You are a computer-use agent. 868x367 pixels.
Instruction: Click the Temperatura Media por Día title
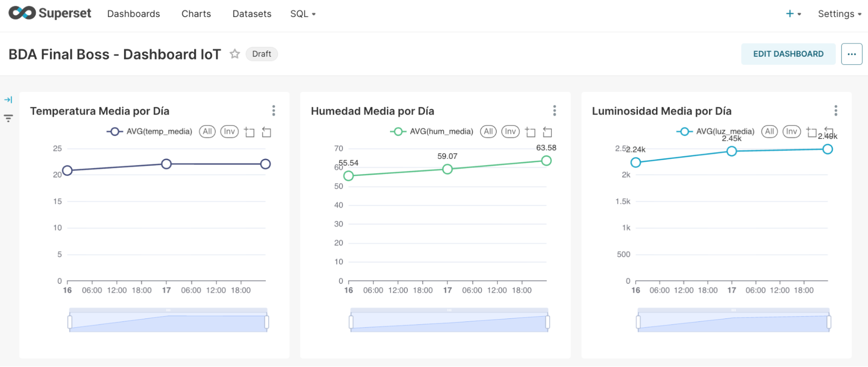[x=99, y=111]
